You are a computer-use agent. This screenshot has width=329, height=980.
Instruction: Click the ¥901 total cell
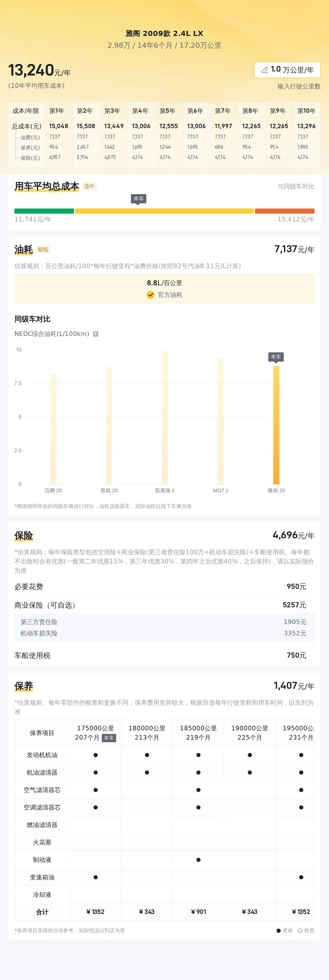(x=198, y=912)
